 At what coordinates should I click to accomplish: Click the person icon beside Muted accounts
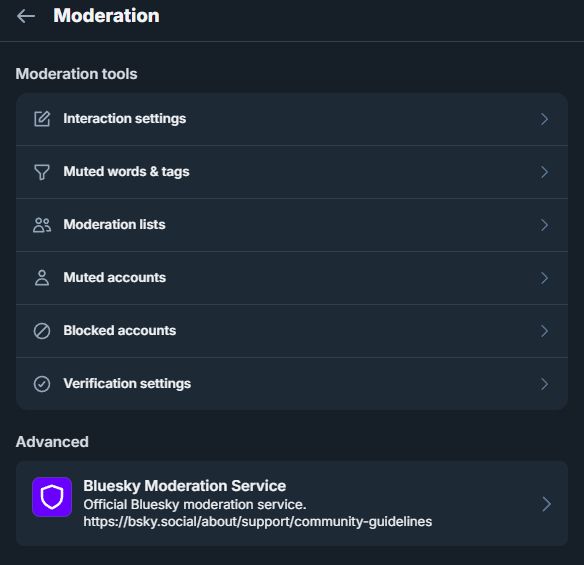(42, 278)
